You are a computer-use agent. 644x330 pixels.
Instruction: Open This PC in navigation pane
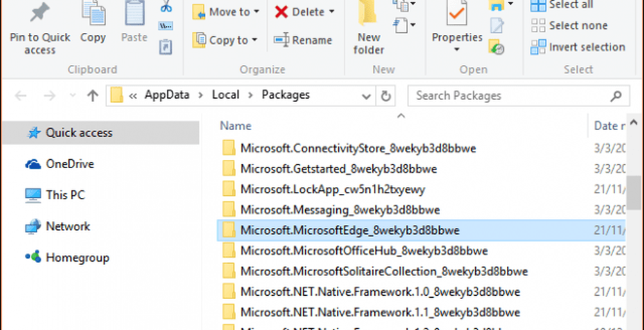pyautogui.click(x=55, y=195)
